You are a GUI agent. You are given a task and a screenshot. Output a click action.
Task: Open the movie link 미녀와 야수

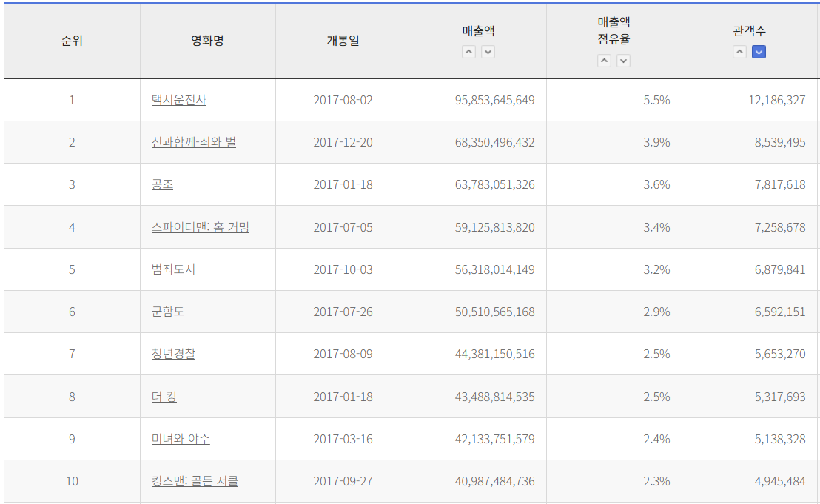point(181,439)
